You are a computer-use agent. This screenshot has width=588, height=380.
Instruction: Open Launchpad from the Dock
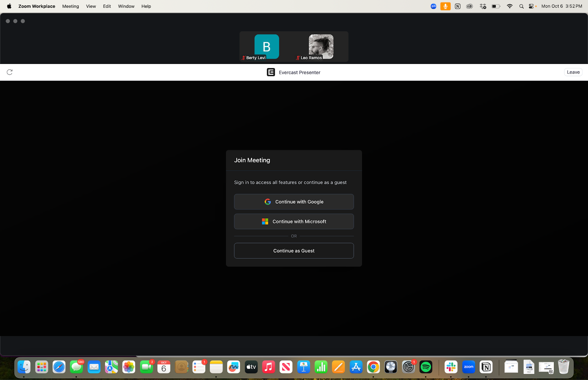tap(42, 367)
